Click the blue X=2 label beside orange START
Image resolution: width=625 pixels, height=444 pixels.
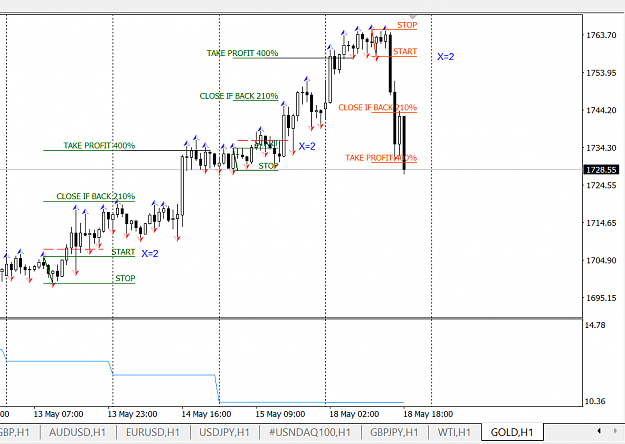pyautogui.click(x=446, y=57)
